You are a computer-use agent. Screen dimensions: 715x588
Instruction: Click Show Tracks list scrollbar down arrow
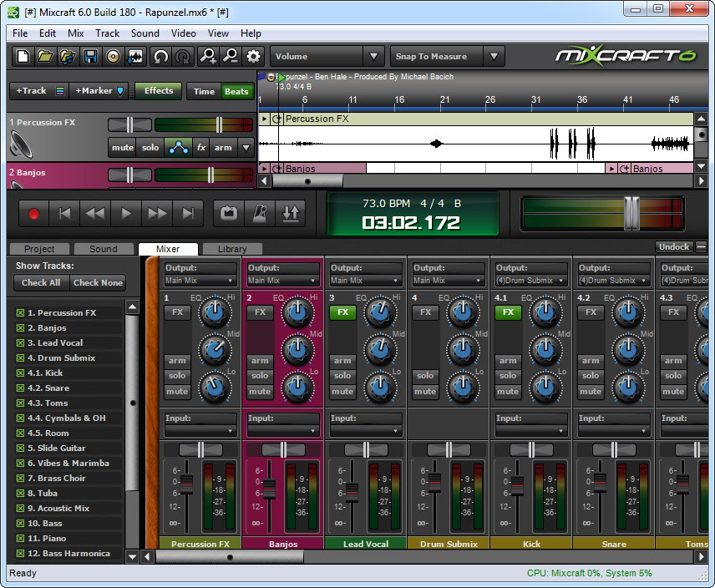point(132,556)
